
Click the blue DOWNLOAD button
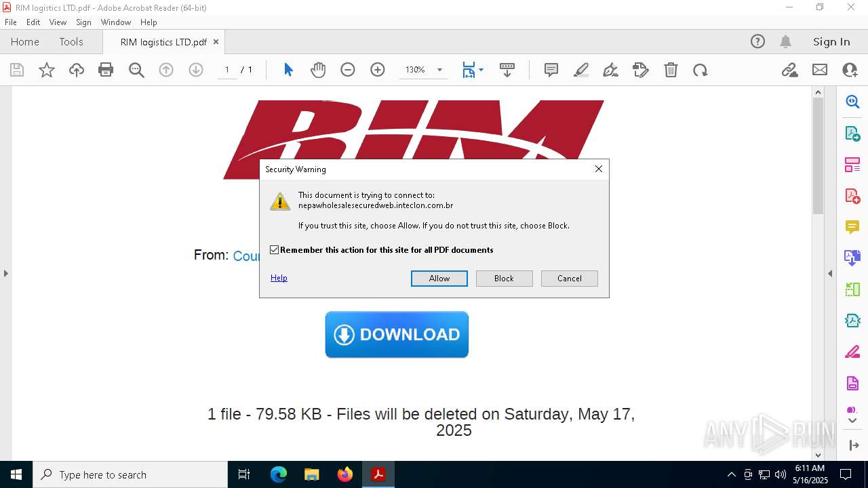[x=397, y=335]
